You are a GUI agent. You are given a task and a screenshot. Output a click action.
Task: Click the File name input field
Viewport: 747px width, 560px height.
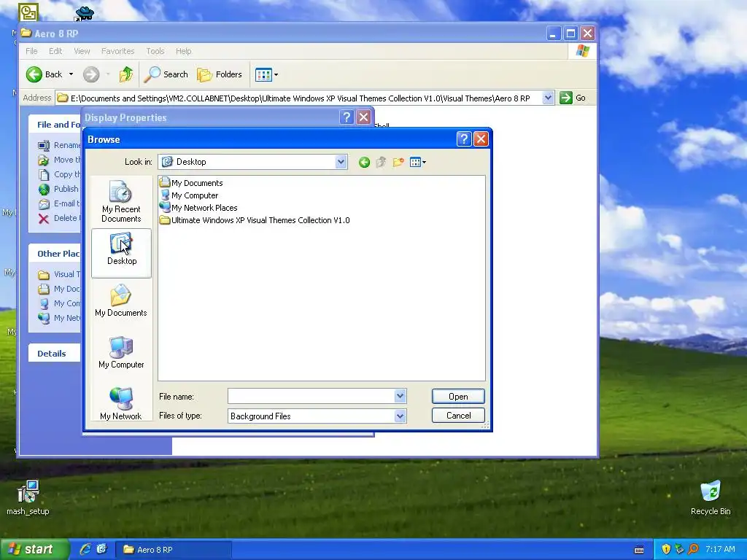pyautogui.click(x=311, y=396)
